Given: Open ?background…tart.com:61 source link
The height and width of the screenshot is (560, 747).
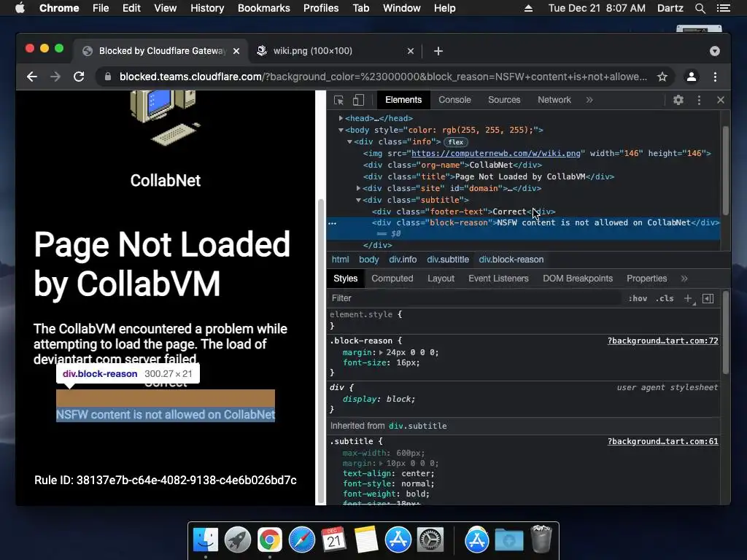Looking at the screenshot, I should point(662,441).
